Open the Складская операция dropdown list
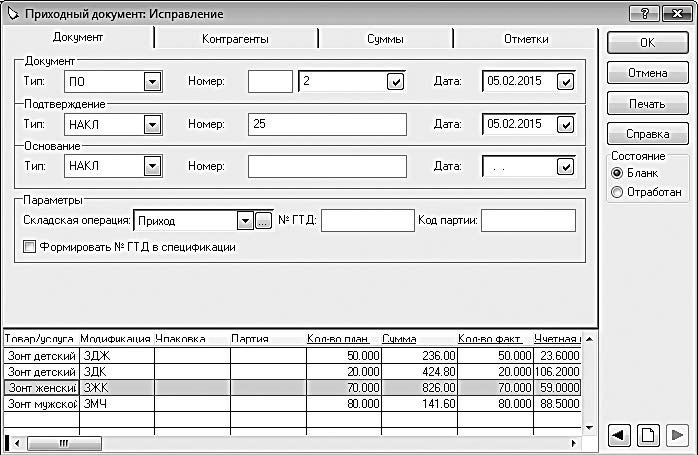 click(x=244, y=221)
